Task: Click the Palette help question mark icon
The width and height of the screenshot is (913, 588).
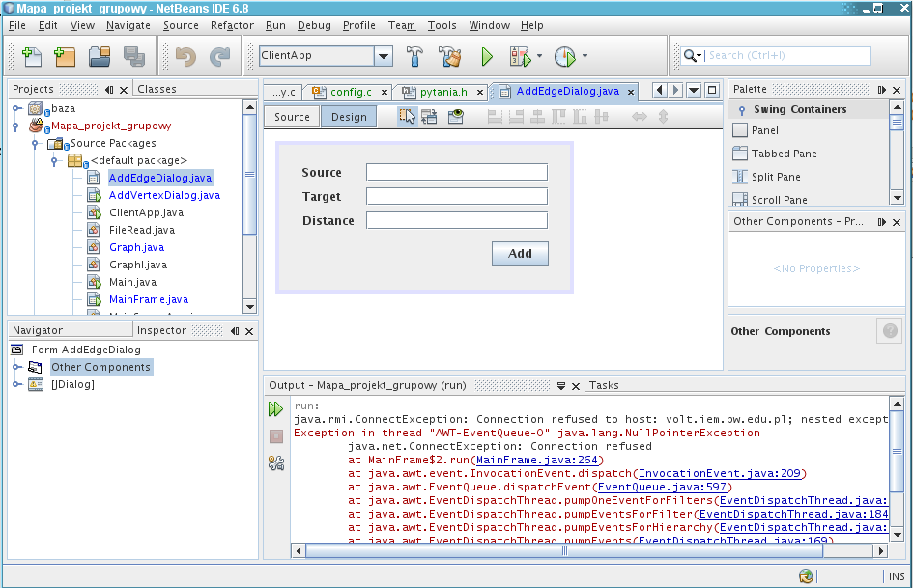Action: [890, 330]
